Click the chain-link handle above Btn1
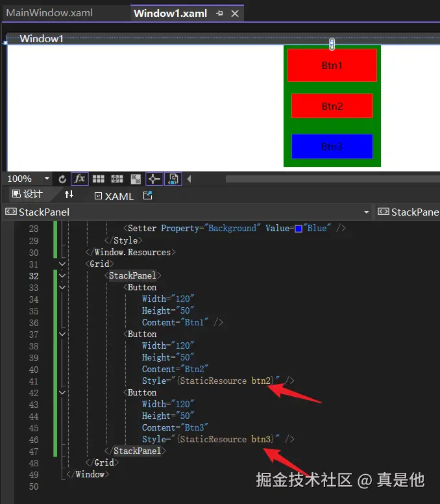The width and height of the screenshot is (440, 504). (332, 44)
